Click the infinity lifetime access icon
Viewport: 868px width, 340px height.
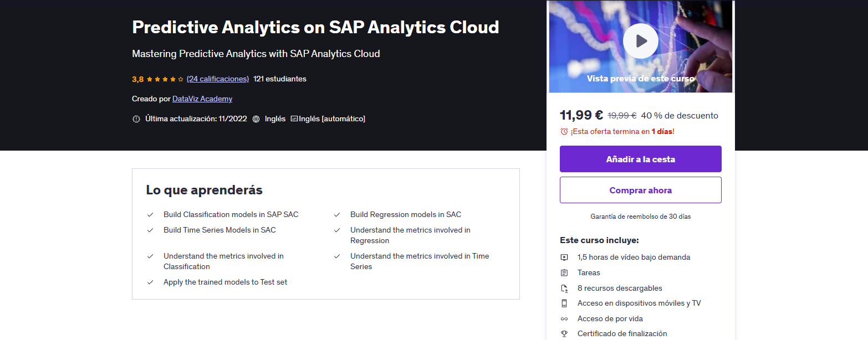(564, 318)
